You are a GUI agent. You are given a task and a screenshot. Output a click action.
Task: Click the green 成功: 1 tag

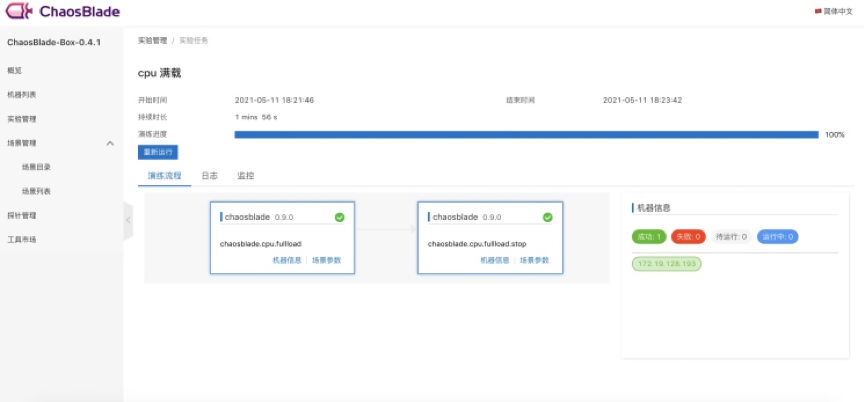(649, 237)
